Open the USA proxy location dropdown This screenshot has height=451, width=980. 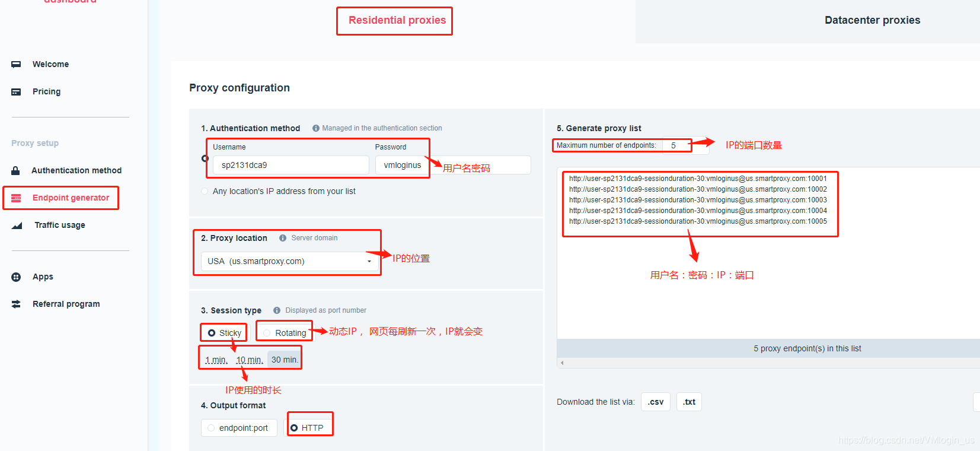click(290, 261)
